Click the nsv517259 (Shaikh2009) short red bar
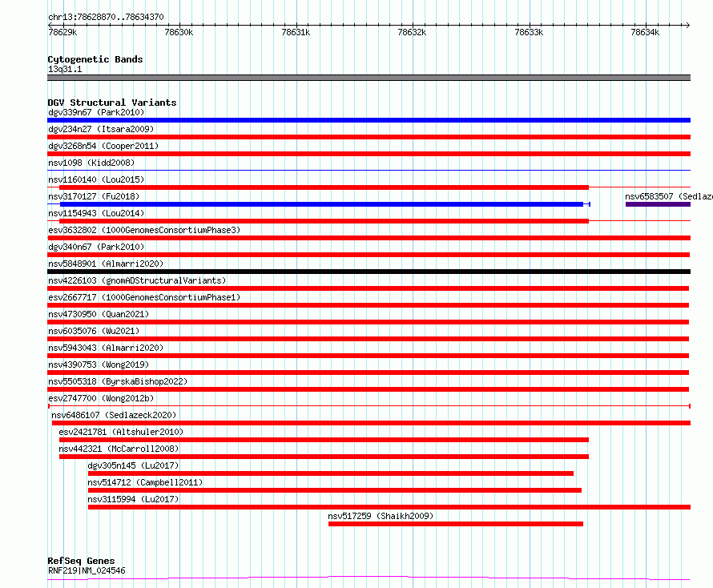The width and height of the screenshot is (713, 588). tap(456, 524)
